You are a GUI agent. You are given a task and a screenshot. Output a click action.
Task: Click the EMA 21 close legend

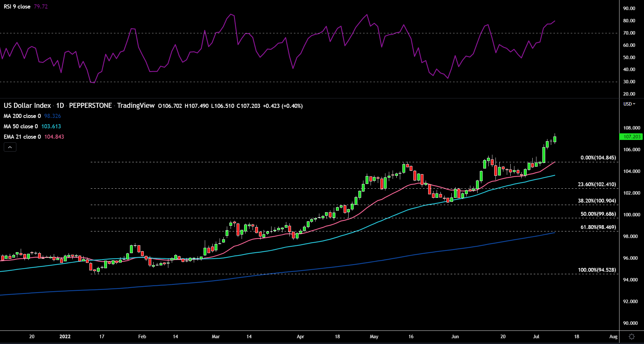coord(22,137)
